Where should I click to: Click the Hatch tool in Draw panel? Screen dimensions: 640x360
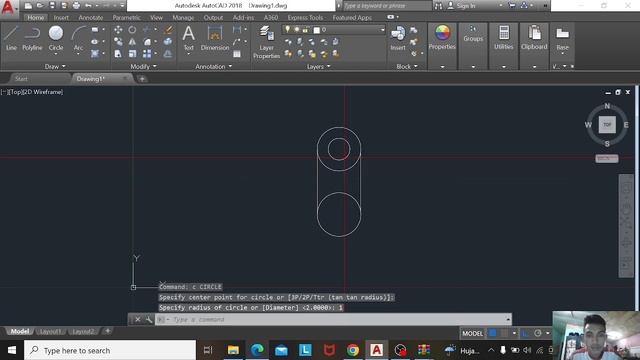[x=95, y=53]
